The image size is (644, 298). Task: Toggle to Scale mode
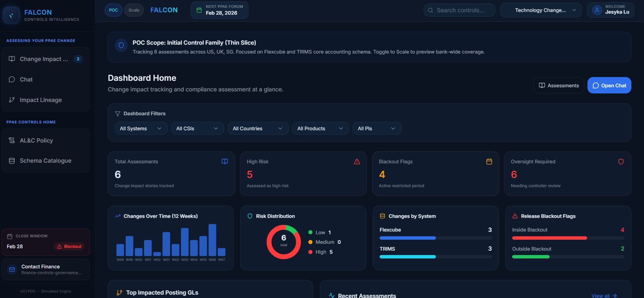click(x=134, y=10)
